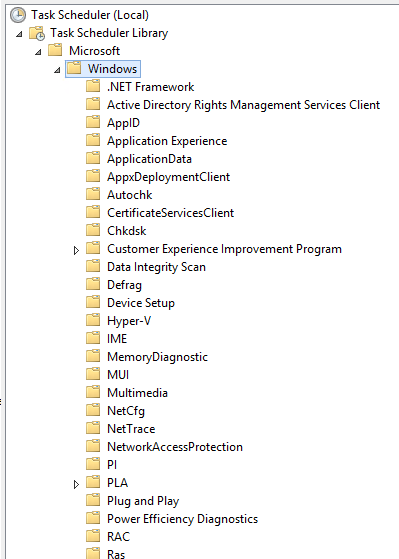Collapse the Microsoft tree node
Image resolution: width=399 pixels, height=559 pixels.
pyautogui.click(x=38, y=52)
